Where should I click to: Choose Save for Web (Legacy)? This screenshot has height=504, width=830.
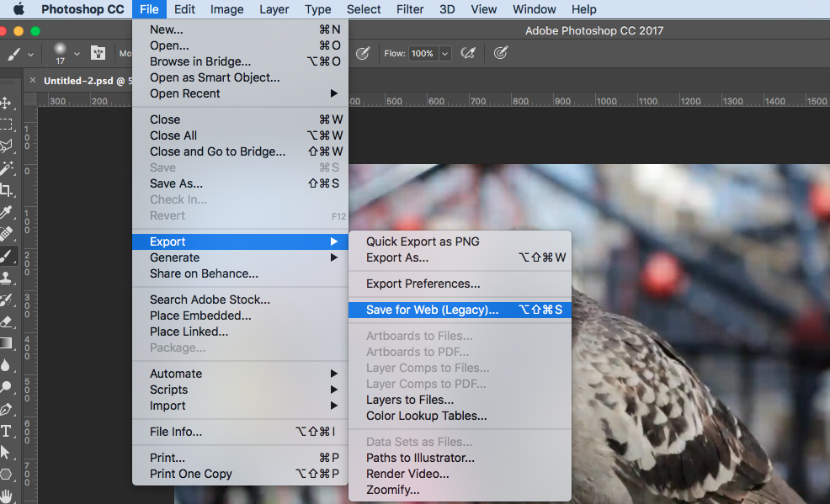click(x=460, y=310)
